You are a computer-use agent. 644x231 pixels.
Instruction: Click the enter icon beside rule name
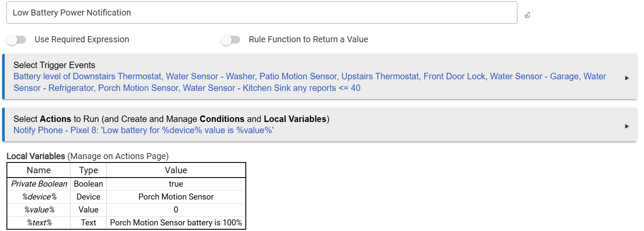[527, 16]
